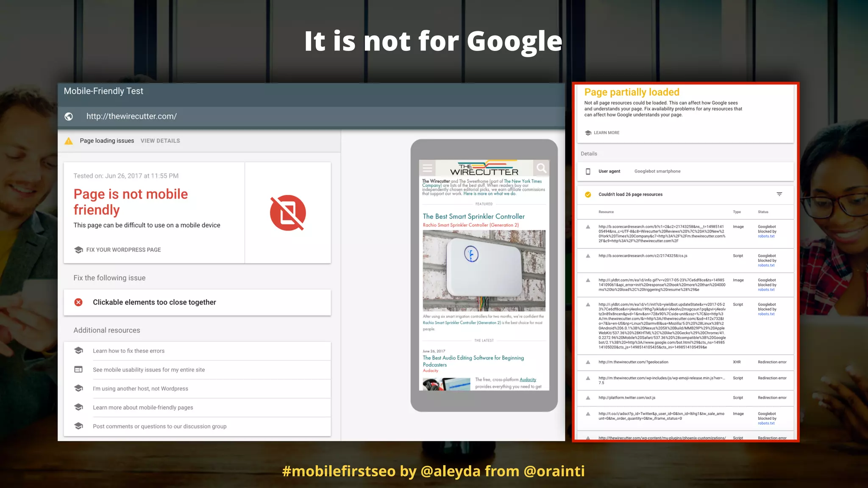Click the Tested on Jun 26, 2017 timestamp
Image resolution: width=868 pixels, height=488 pixels.
click(x=126, y=176)
